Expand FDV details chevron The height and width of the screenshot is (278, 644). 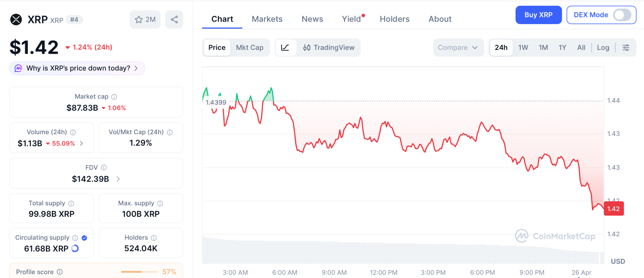[x=118, y=179]
